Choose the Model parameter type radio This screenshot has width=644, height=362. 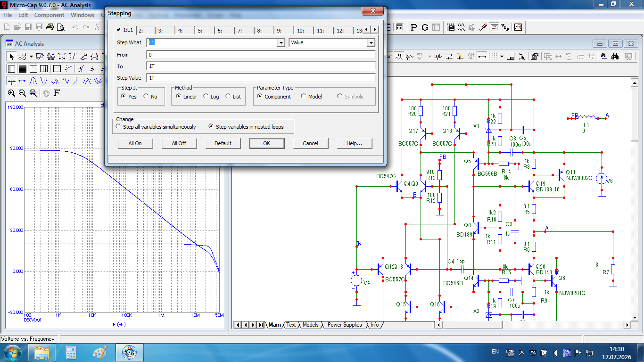point(303,97)
